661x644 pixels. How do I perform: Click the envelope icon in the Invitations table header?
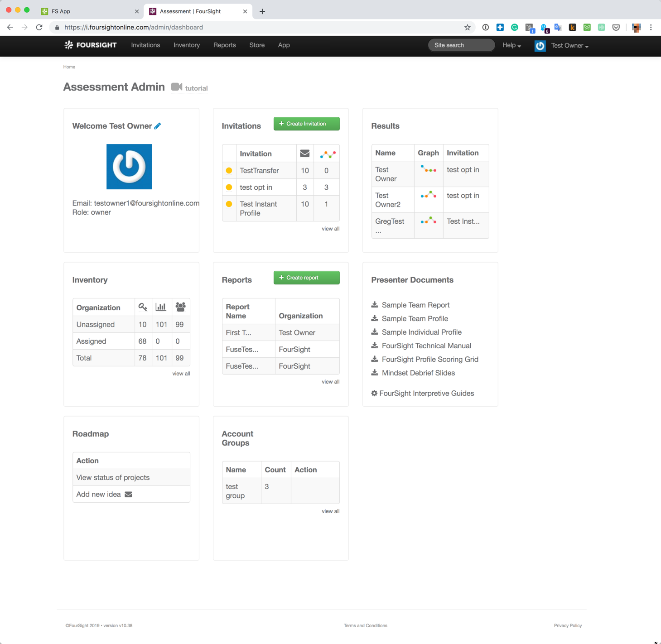pos(304,153)
